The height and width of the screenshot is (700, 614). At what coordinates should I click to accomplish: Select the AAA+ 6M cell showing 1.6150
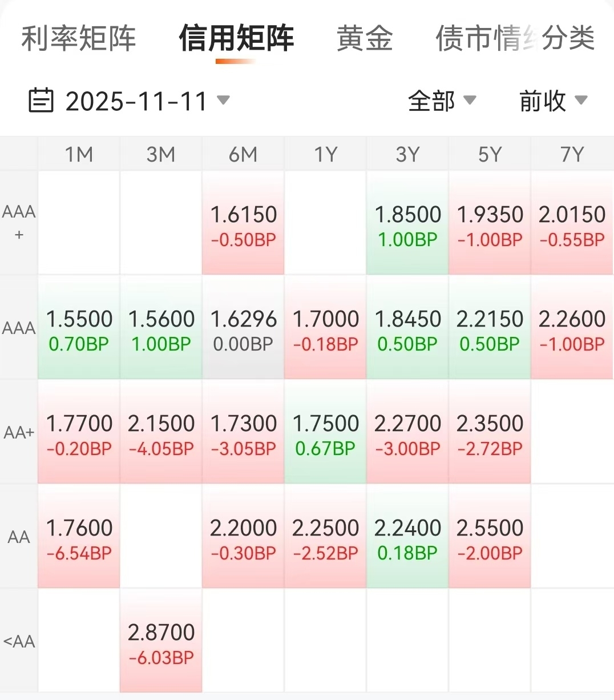[x=243, y=224]
